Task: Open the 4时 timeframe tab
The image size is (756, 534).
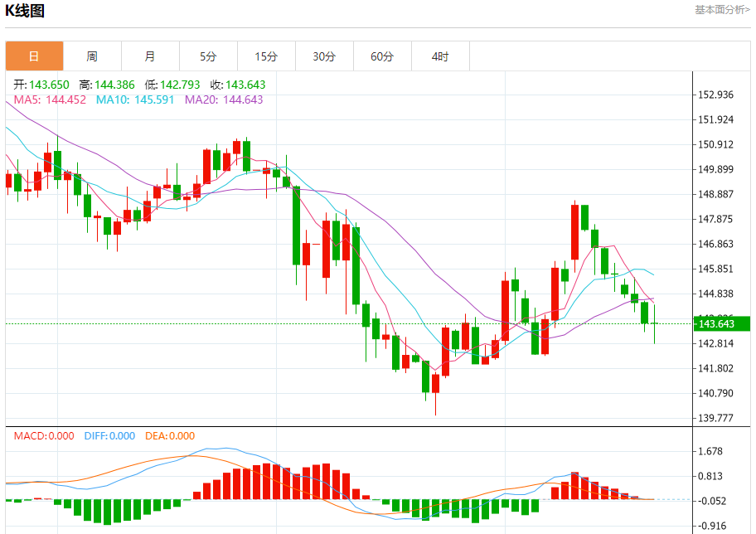Action: point(440,56)
